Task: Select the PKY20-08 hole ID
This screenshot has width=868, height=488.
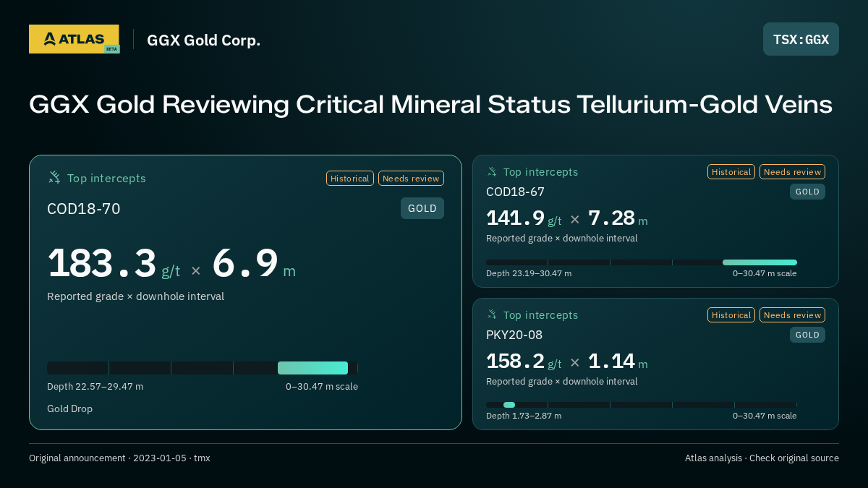Action: 514,335
